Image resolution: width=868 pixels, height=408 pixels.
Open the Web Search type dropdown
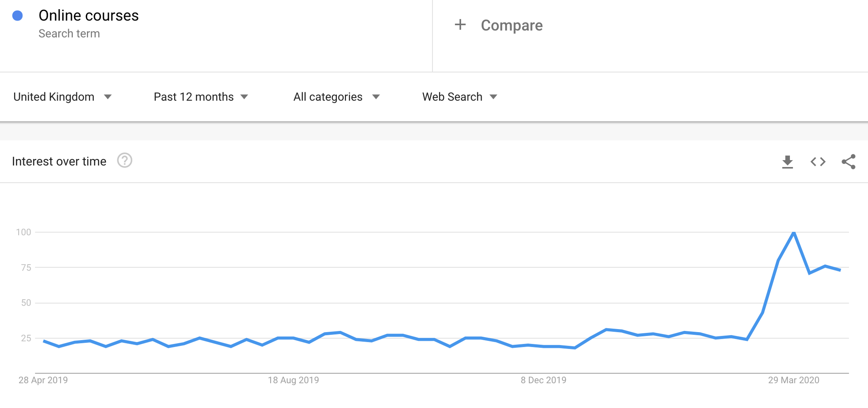point(459,97)
